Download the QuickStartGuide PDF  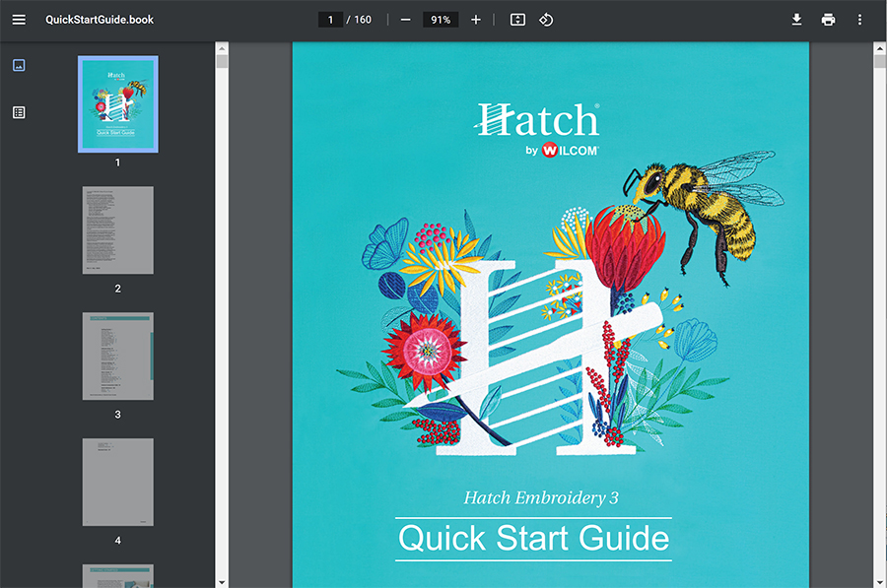coord(796,19)
